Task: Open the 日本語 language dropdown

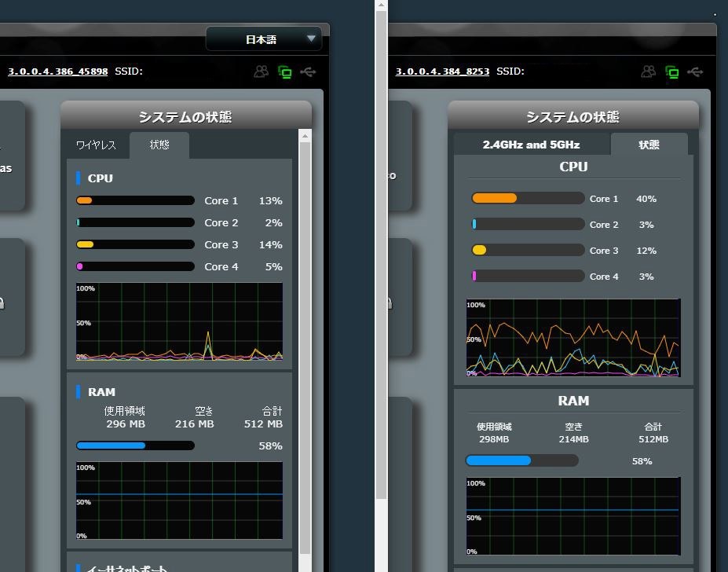Action: (264, 39)
